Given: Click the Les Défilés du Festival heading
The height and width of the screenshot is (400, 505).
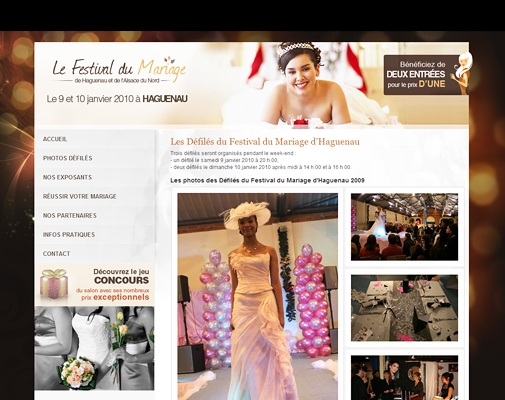Looking at the screenshot, I should [x=265, y=142].
